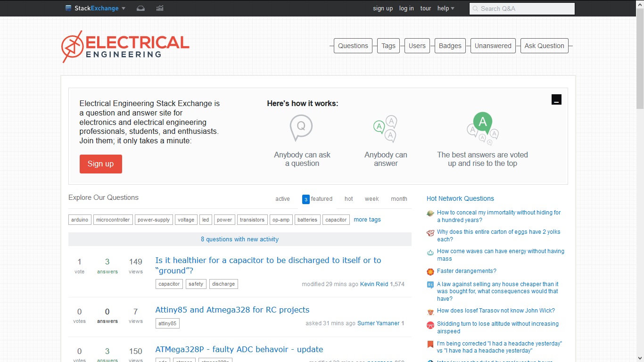Click the site icon beside immortality question
This screenshot has width=644, height=362.
click(430, 214)
